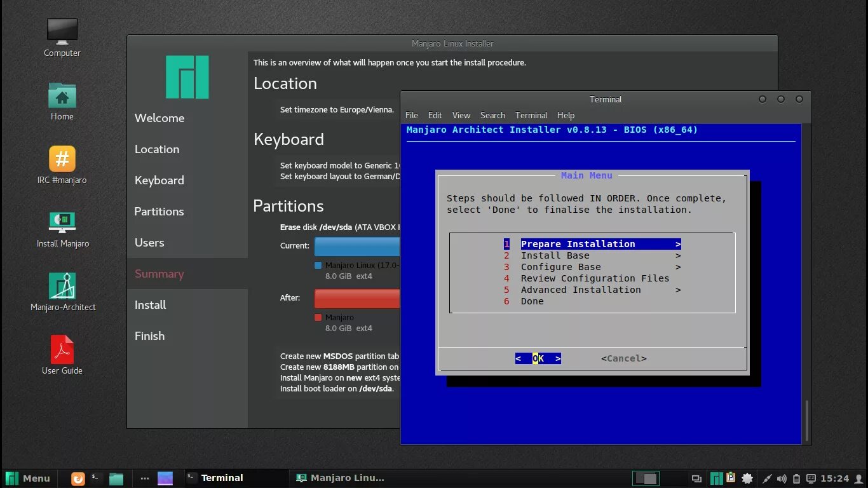The height and width of the screenshot is (488, 868).
Task: Open the File menu in Terminal
Action: tap(412, 115)
